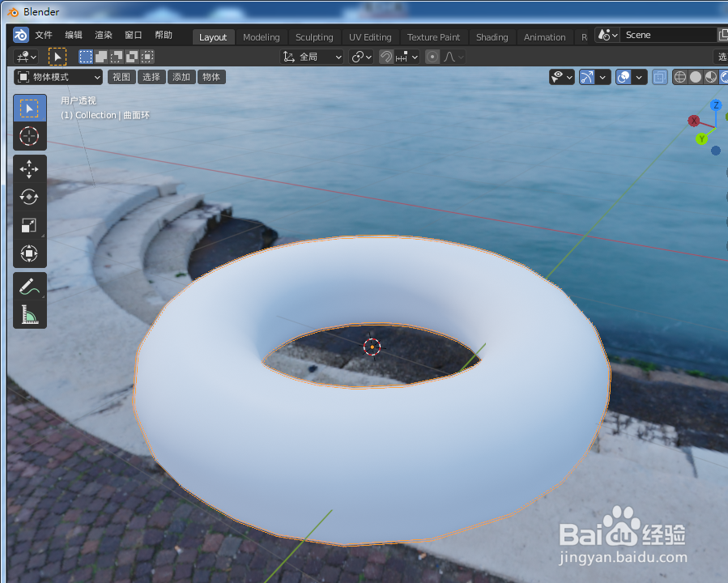Toggle X-Ray viewport mode

click(660, 77)
